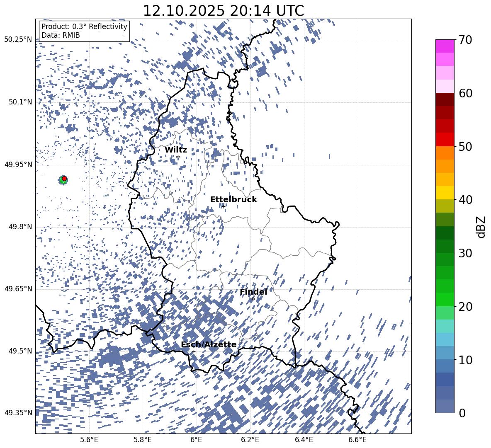Click the Esch/Alzette city label
This screenshot has width=491, height=448.
(x=209, y=345)
